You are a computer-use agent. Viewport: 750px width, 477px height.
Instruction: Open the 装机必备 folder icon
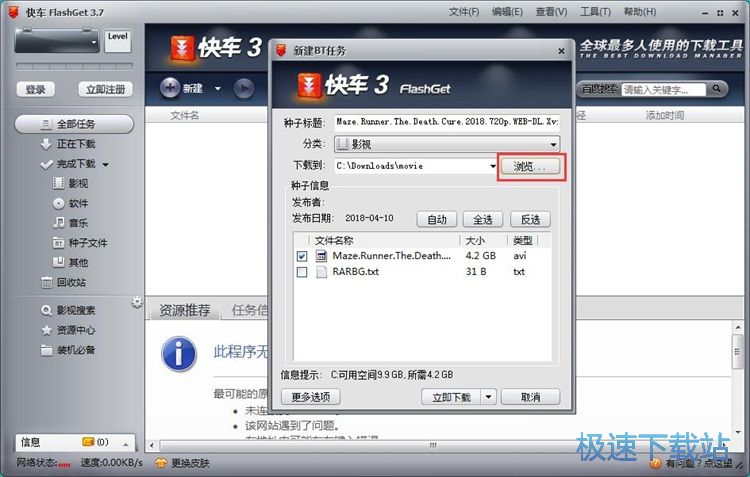(x=46, y=350)
